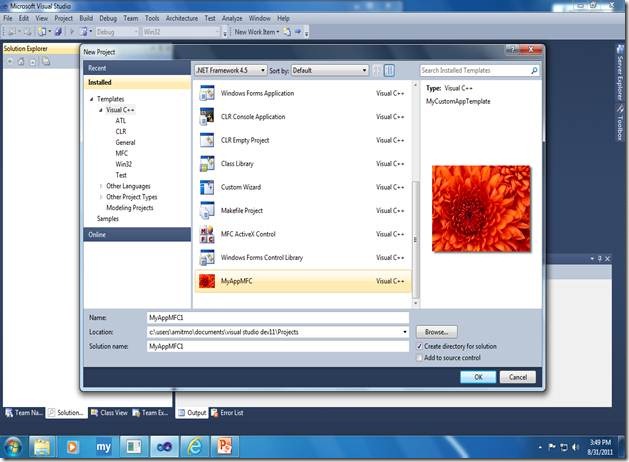Viewport: 629px width, 462px height.
Task: Select the ATL tree item
Action: coord(120,121)
